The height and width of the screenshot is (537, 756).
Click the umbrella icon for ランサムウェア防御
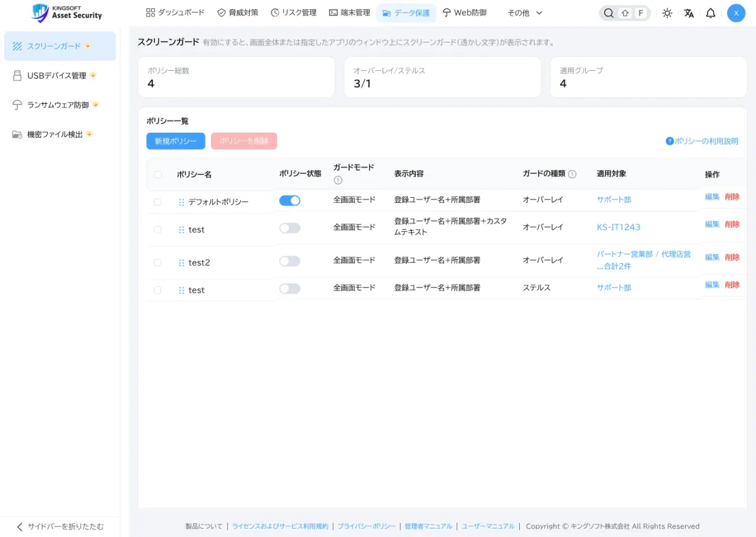coord(17,105)
